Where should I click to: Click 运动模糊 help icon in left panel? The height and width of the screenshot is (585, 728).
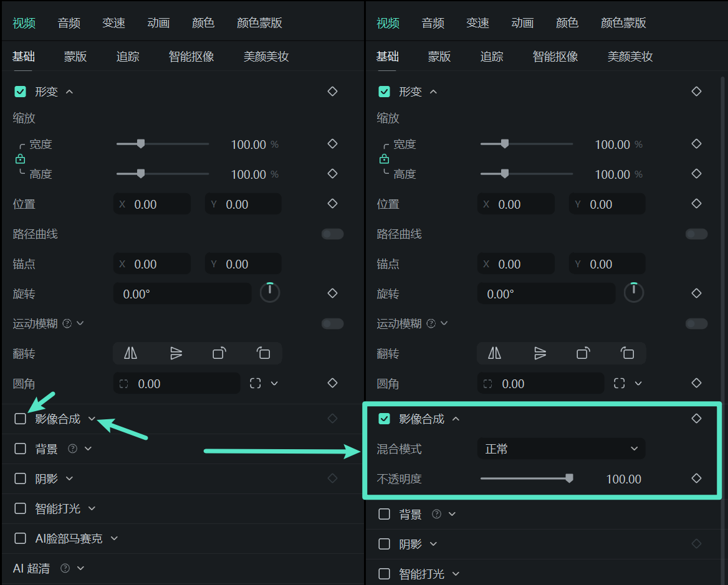click(67, 323)
